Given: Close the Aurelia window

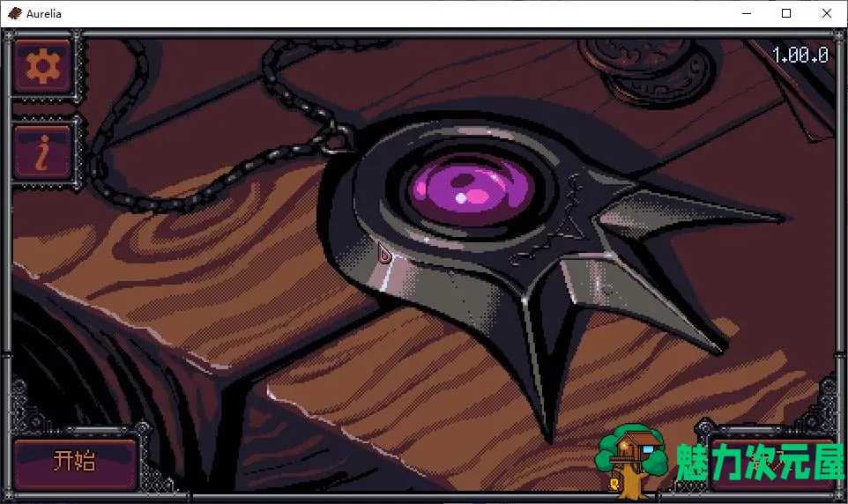Looking at the screenshot, I should pos(826,13).
